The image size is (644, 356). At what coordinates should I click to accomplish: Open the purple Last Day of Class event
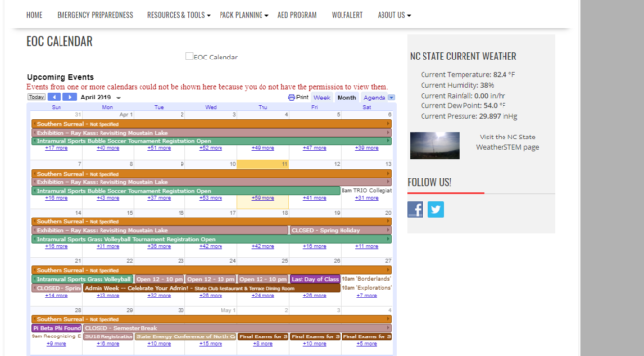[x=314, y=279]
